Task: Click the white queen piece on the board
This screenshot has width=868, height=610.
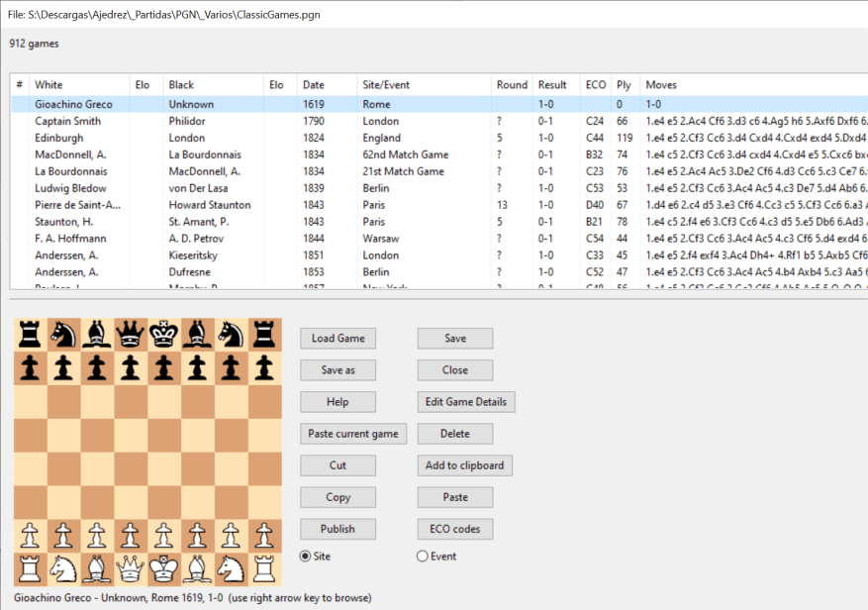Action: tap(131, 569)
